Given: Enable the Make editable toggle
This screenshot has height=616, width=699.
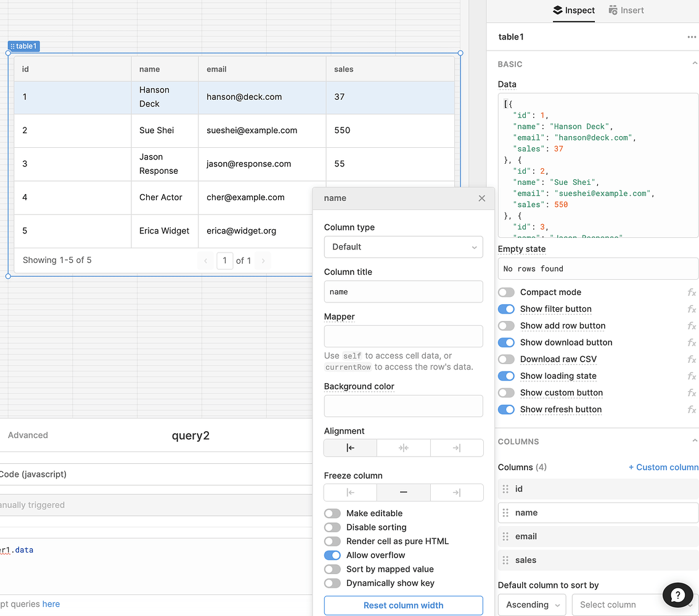Looking at the screenshot, I should click(332, 513).
